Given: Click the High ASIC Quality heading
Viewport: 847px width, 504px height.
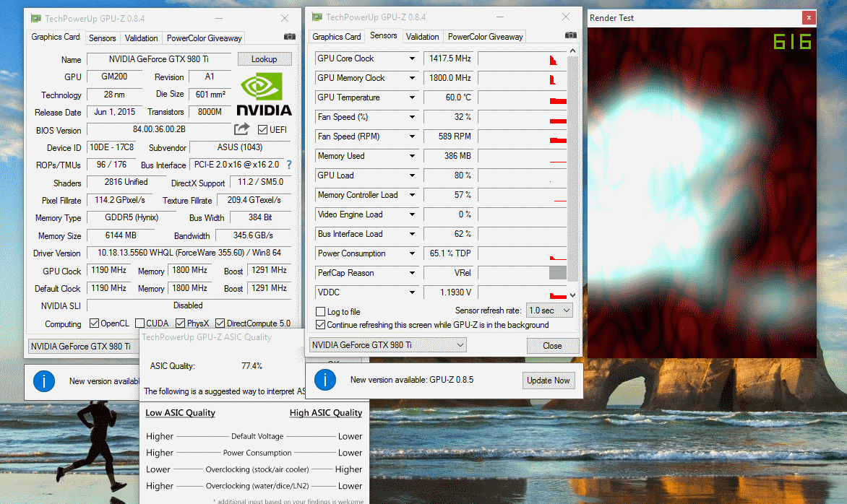Looking at the screenshot, I should click(326, 412).
